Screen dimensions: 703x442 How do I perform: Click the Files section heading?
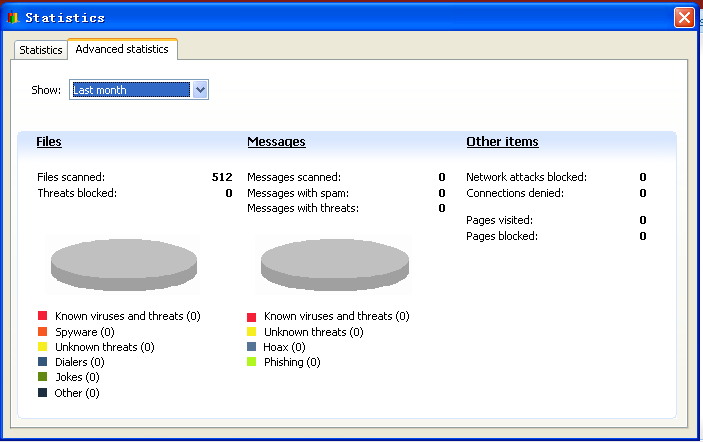tap(49, 142)
